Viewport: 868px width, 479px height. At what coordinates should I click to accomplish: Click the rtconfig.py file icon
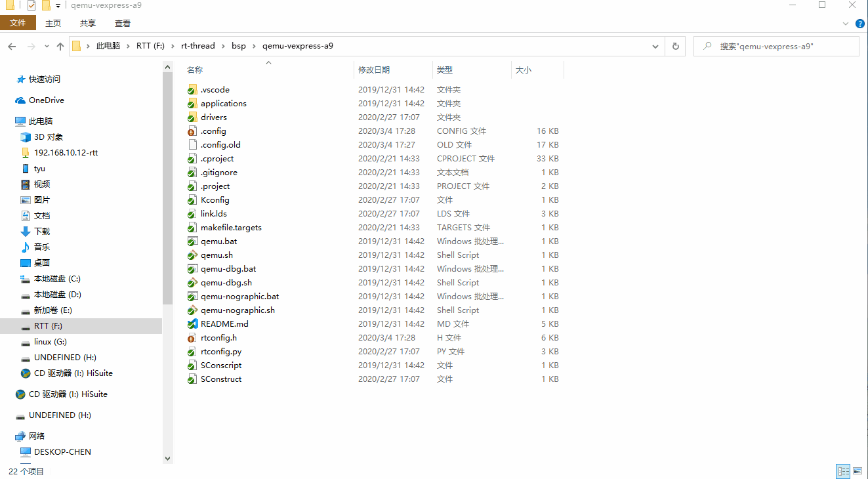tap(192, 352)
